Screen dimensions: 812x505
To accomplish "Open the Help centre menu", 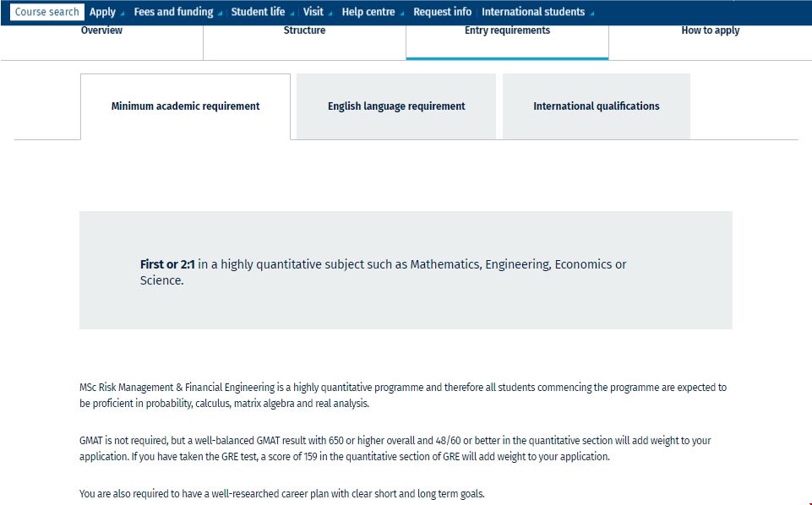I will click(368, 12).
